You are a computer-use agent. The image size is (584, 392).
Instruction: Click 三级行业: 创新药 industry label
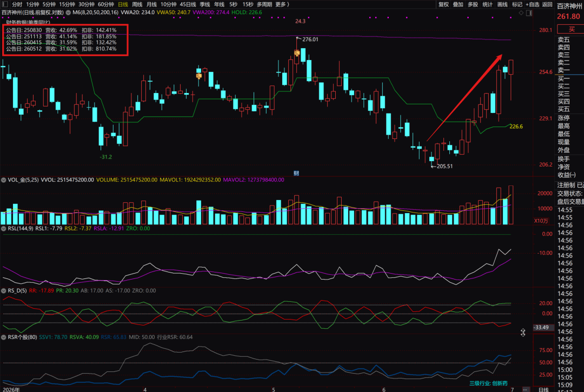pos(488,383)
